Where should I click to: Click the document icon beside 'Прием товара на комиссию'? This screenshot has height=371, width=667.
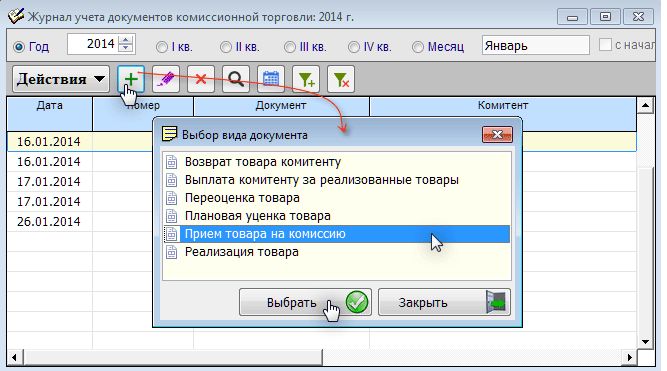click(x=171, y=234)
